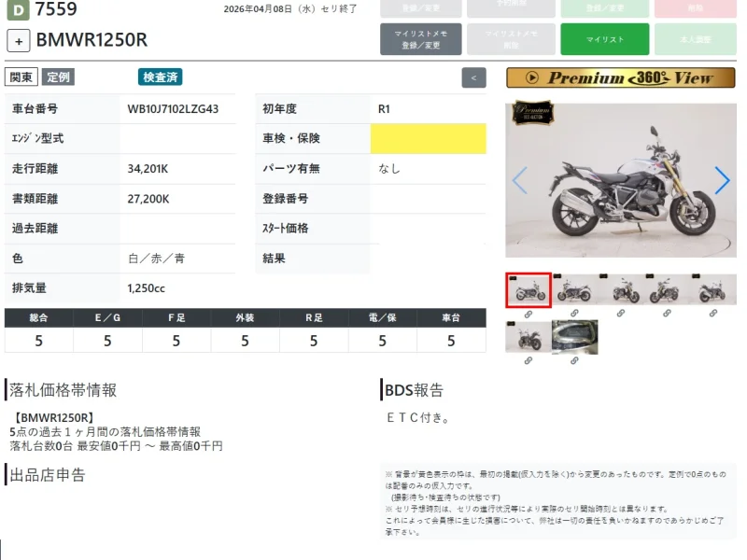Select the first motorcycle thumbnail outlined in red

529,290
